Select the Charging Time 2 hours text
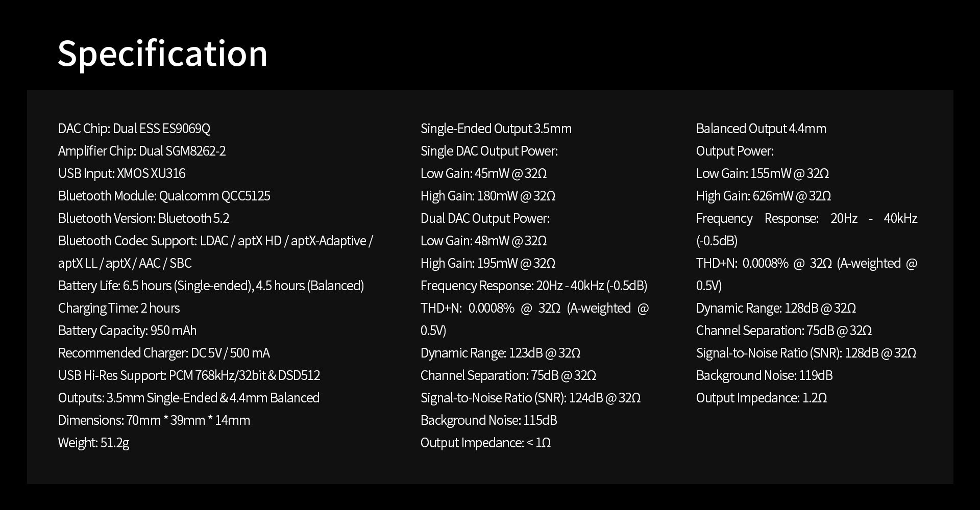The height and width of the screenshot is (510, 980). (118, 308)
